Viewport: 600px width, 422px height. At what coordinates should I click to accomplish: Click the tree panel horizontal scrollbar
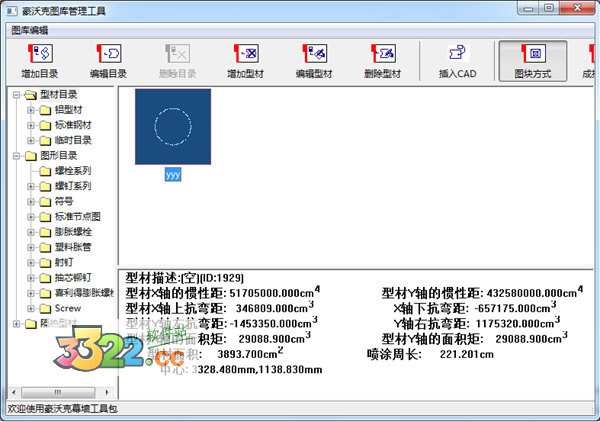60,390
